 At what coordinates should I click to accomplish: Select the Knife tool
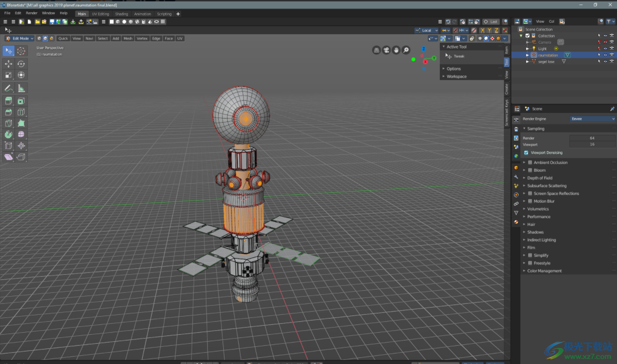9,123
